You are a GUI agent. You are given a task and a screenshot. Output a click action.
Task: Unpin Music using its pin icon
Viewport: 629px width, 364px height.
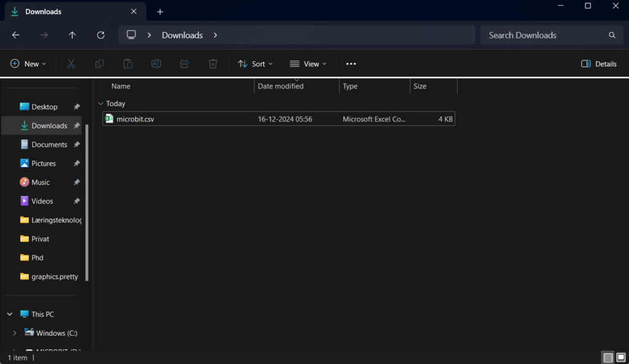pos(77,182)
